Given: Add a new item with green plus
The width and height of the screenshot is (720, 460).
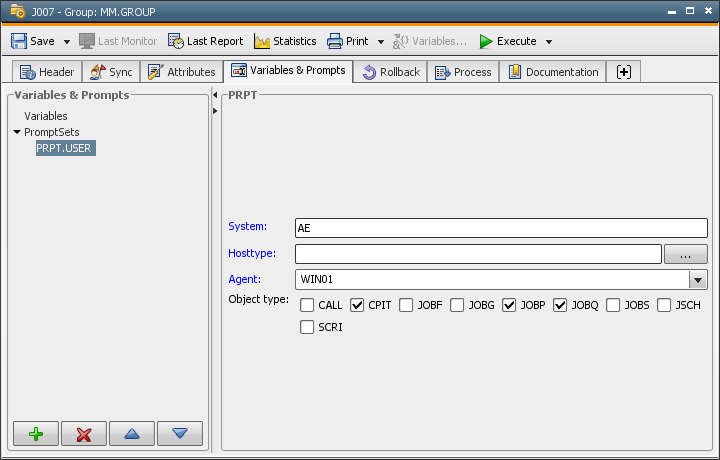Looking at the screenshot, I should [x=36, y=434].
